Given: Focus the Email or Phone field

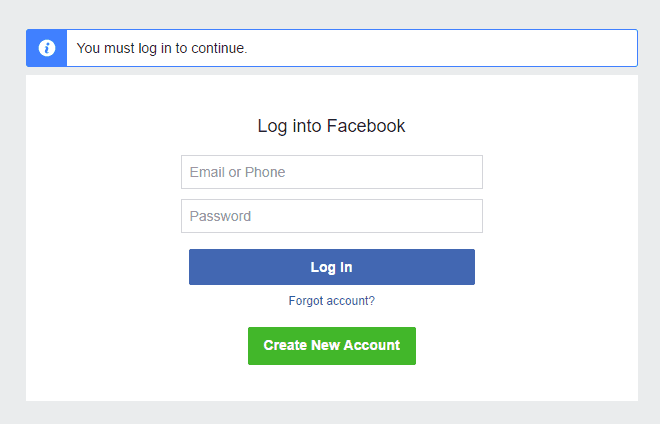Looking at the screenshot, I should point(331,172).
